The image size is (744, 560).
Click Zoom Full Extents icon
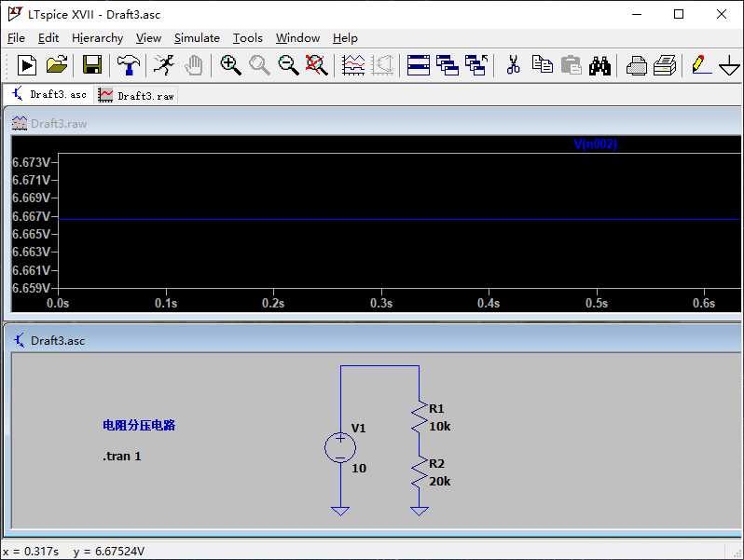[317, 64]
